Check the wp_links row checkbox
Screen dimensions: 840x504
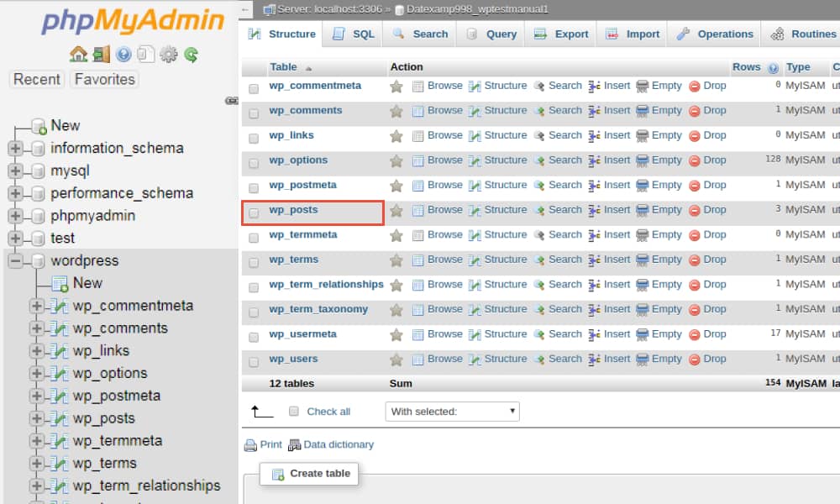(x=254, y=139)
